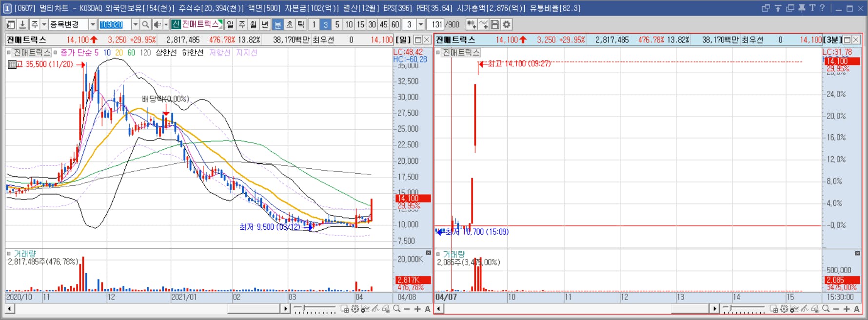Click the zoom slider under left chart
The height and width of the screenshot is (320, 868).
click(315, 309)
